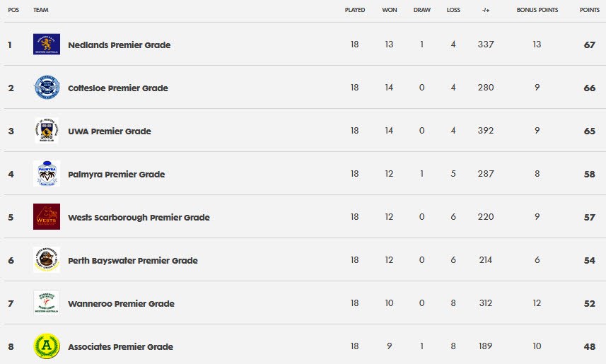Click the LOSS column header
Viewport: 606px width, 364px height.
coord(453,10)
